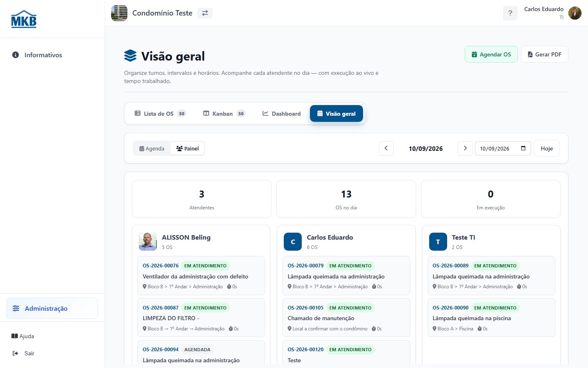Switch to the Dashboard tab
Image resolution: width=588 pixels, height=368 pixels.
(281, 114)
